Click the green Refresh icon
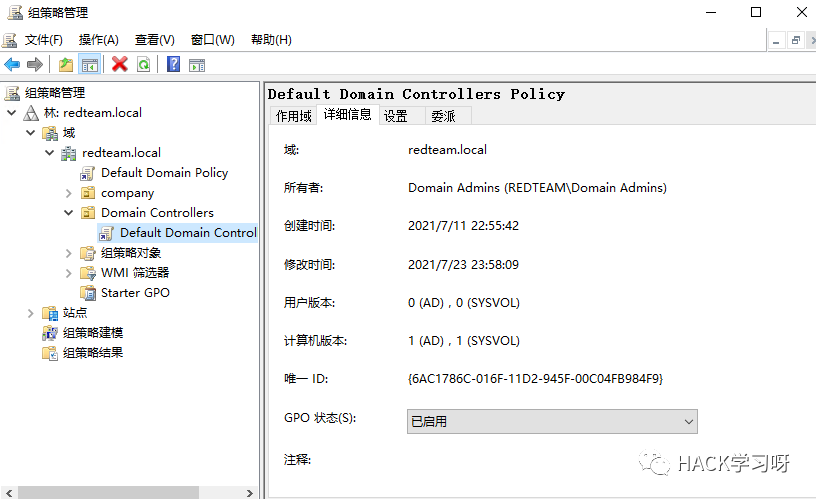Image resolution: width=816 pixels, height=499 pixels. [143, 64]
